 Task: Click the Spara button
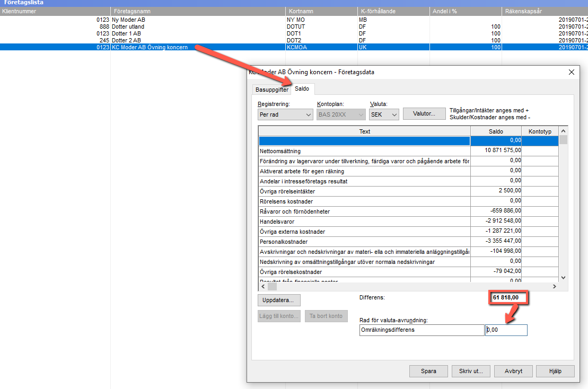(x=428, y=371)
